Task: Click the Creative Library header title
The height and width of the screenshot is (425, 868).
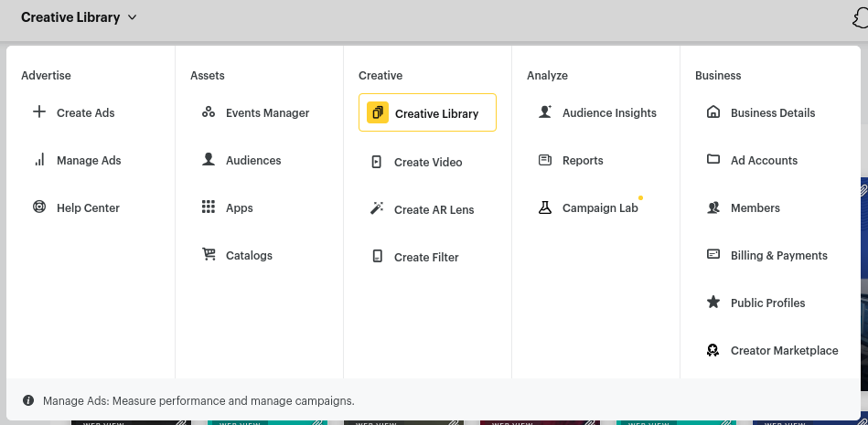Action: 70,17
